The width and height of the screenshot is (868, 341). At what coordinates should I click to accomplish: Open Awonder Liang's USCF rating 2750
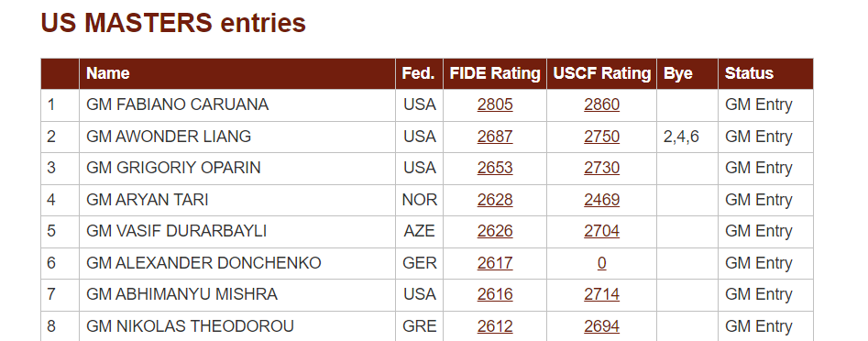601,137
